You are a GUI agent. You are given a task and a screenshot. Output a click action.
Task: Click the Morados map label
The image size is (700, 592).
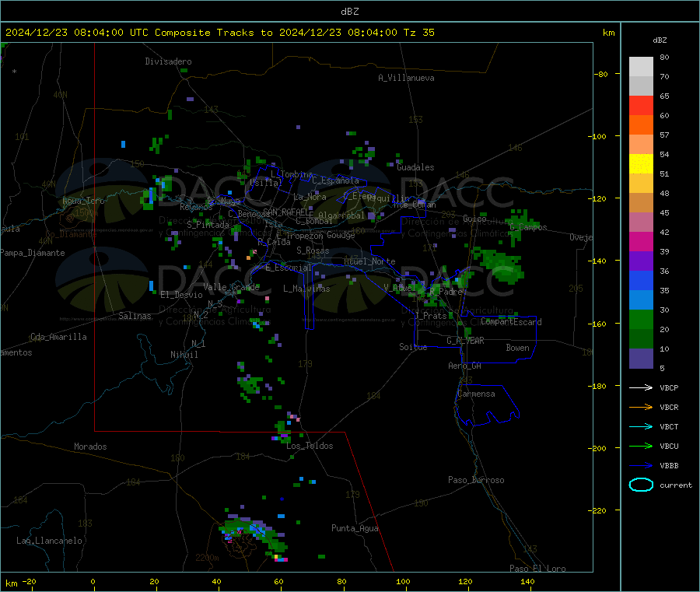coord(90,447)
